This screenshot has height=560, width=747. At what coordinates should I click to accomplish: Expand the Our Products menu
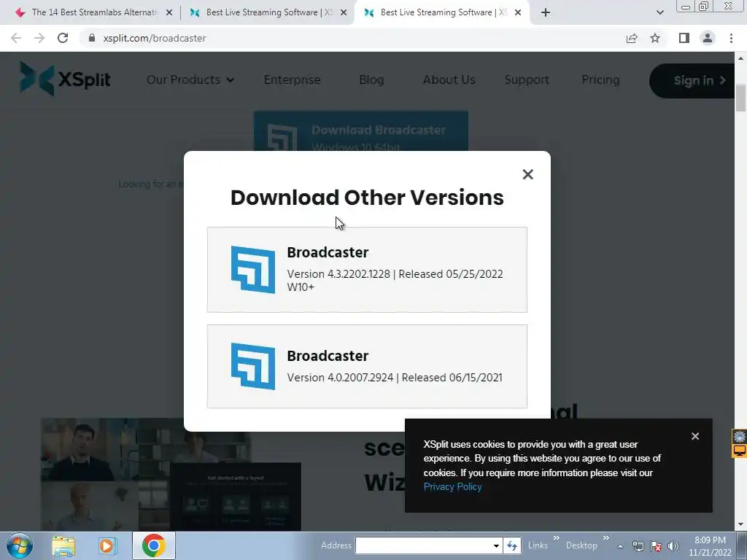[190, 79]
